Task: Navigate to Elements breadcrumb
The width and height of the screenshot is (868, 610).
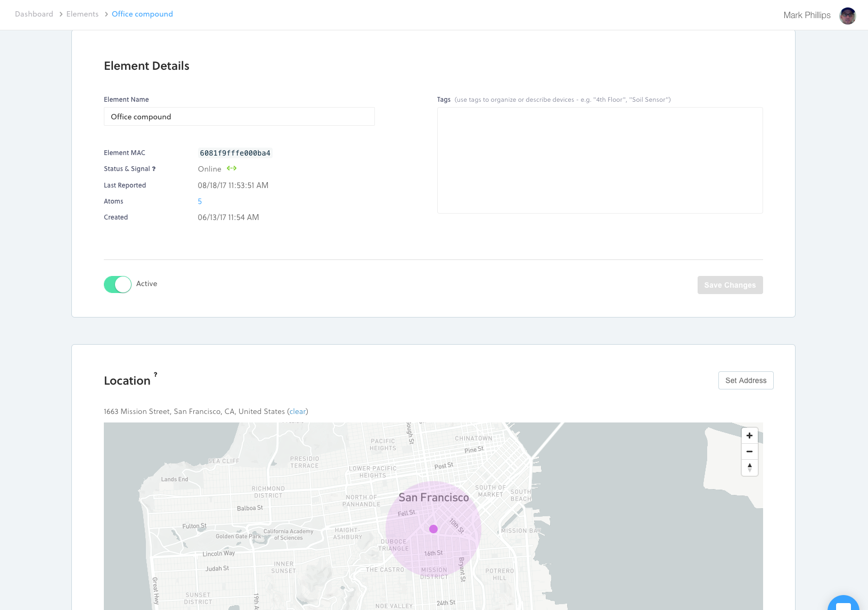Action: coord(83,14)
